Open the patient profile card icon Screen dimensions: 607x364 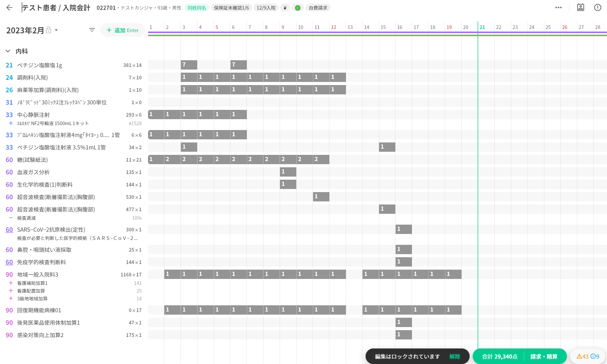click(x=580, y=7)
